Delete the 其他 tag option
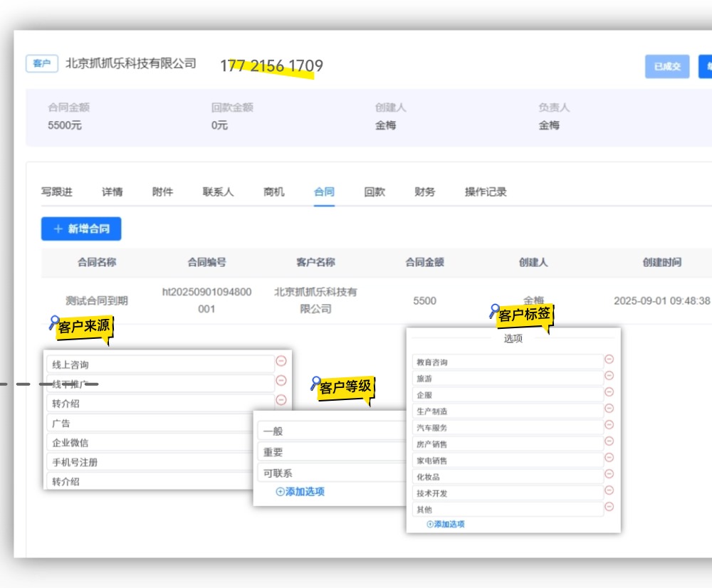 609,507
